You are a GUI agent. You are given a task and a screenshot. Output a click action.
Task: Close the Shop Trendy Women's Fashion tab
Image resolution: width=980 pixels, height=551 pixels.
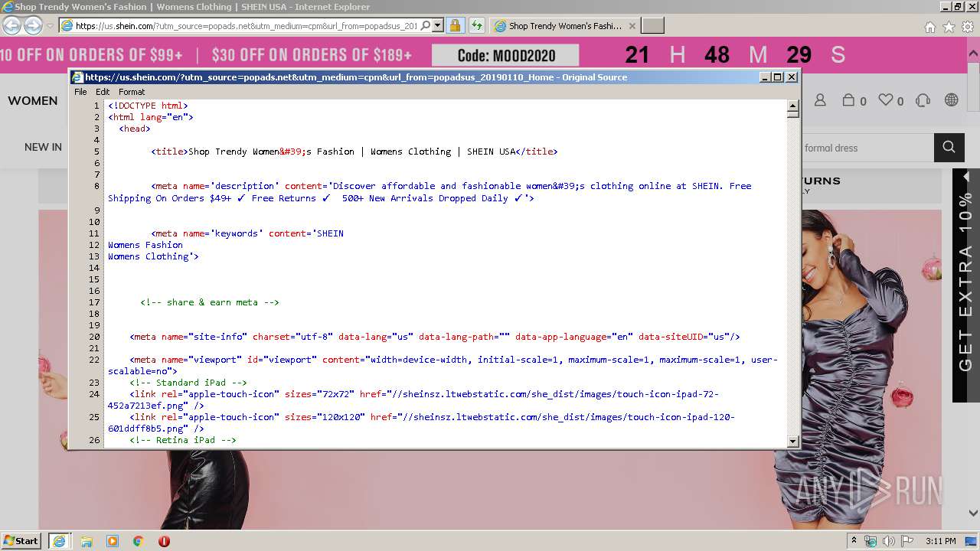[x=632, y=26]
